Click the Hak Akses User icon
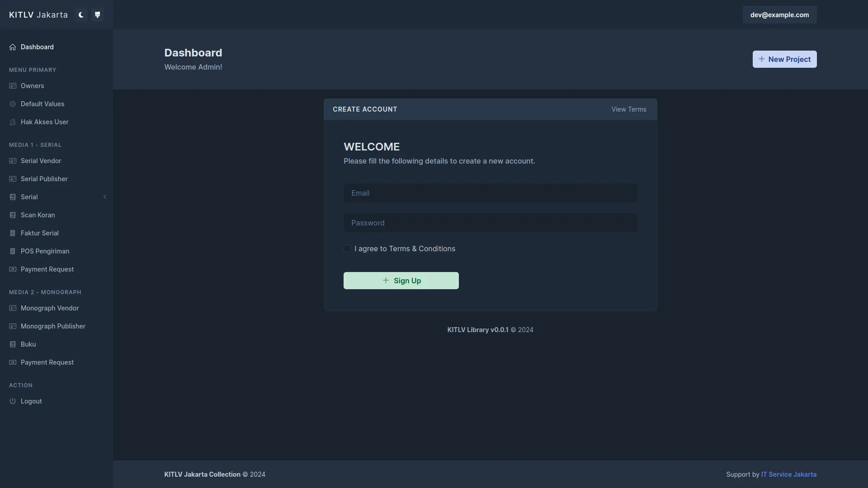Screen dimensions: 868x488 tap(13, 122)
